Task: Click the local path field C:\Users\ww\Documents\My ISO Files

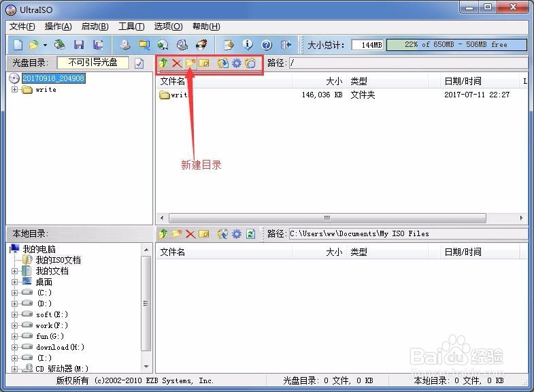Action: click(408, 233)
